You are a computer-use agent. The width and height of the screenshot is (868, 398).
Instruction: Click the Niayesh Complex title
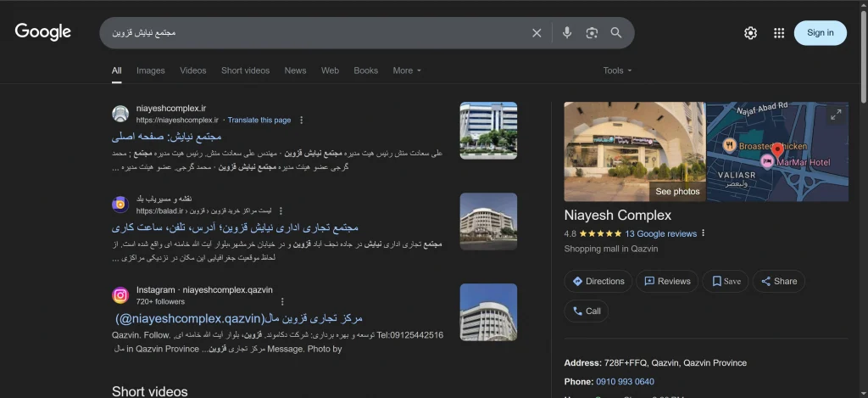pos(618,216)
